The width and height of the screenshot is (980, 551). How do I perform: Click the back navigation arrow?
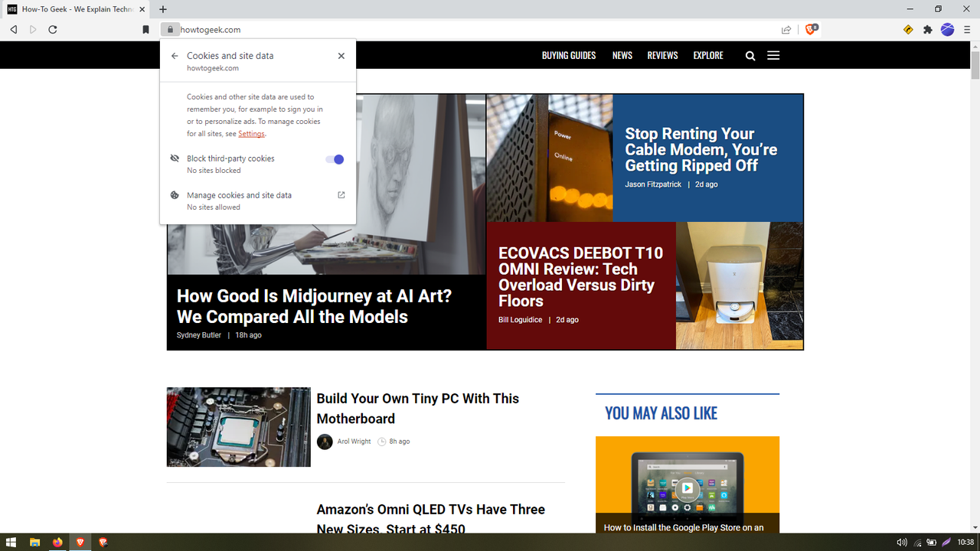[x=12, y=29]
